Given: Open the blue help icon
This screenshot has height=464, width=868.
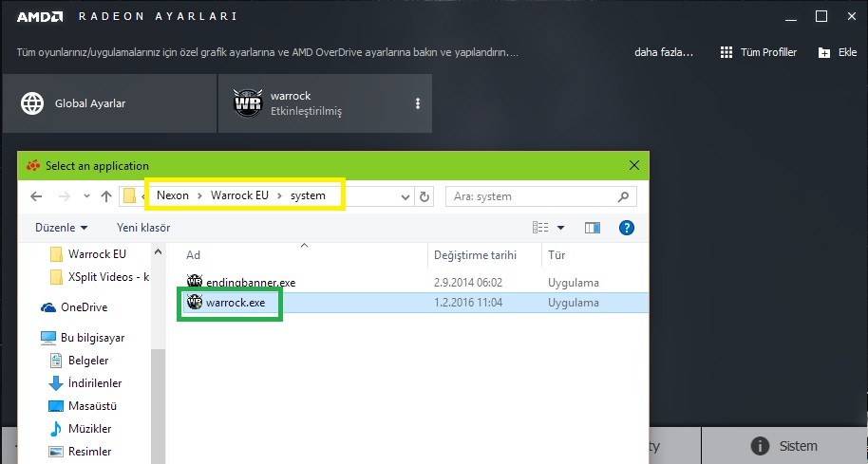Looking at the screenshot, I should coord(626,228).
